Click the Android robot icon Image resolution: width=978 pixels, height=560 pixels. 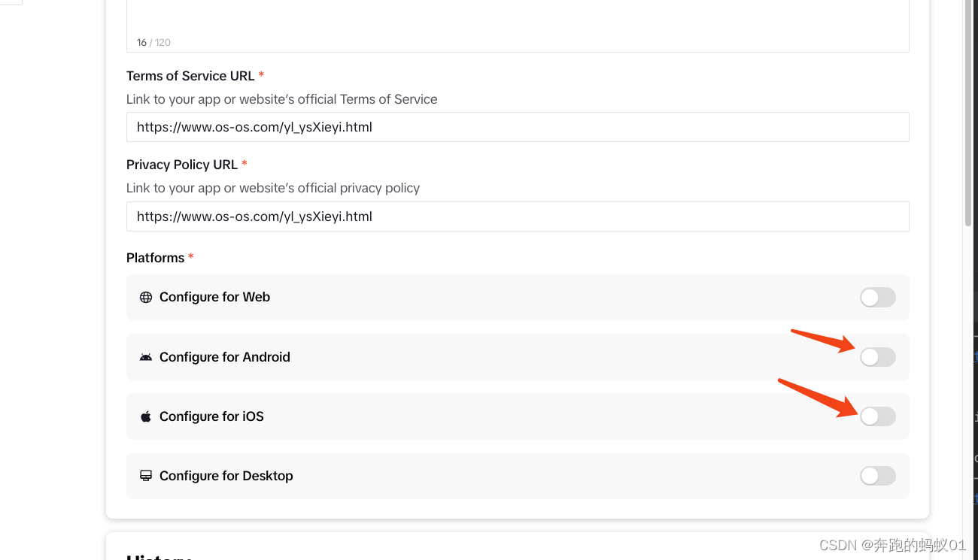(146, 357)
